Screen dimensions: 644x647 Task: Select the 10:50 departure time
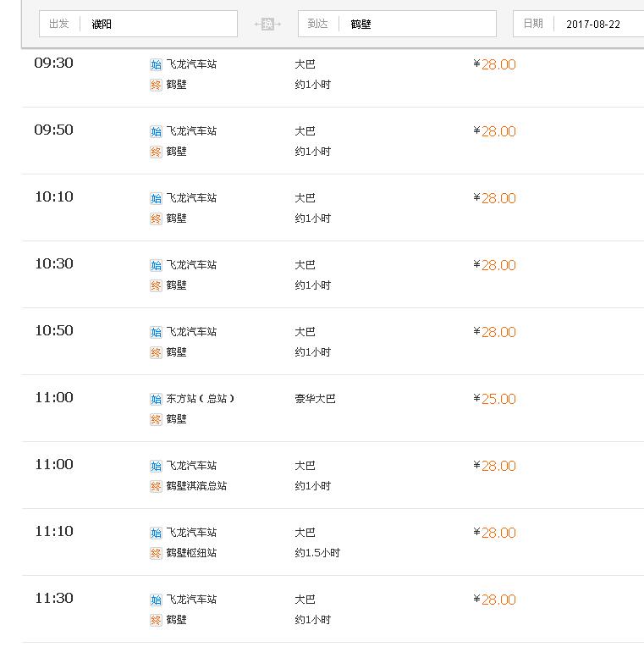(x=53, y=330)
